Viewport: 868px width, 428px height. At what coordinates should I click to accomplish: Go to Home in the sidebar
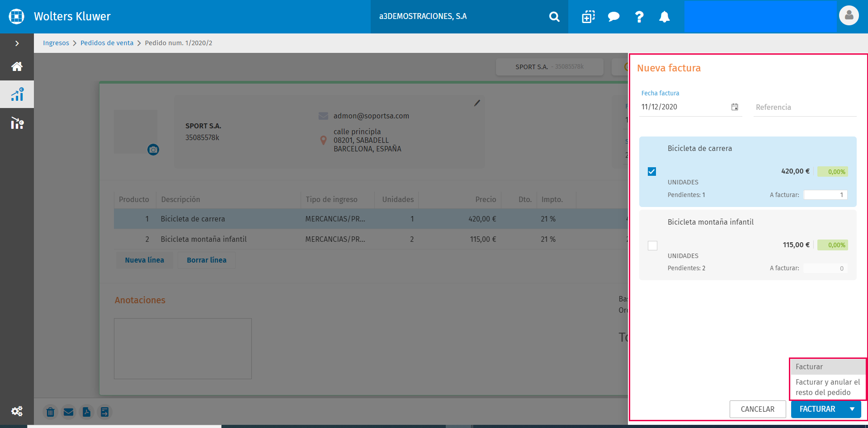click(x=17, y=66)
